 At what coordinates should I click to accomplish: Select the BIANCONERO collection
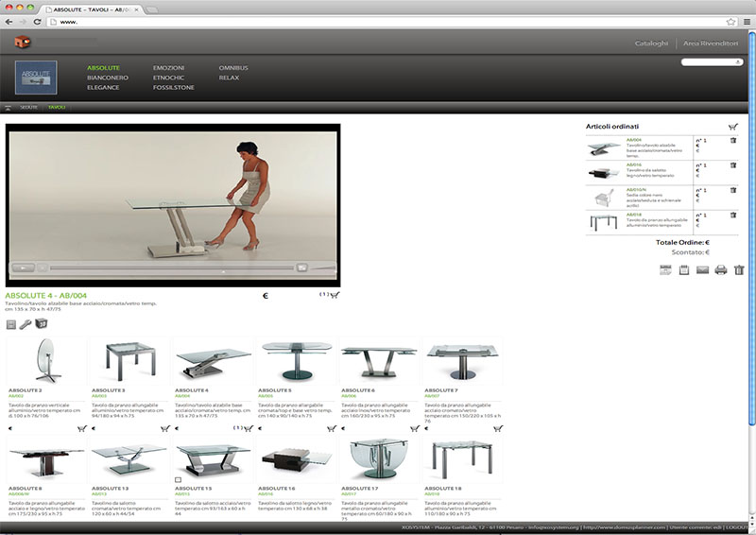[108, 78]
